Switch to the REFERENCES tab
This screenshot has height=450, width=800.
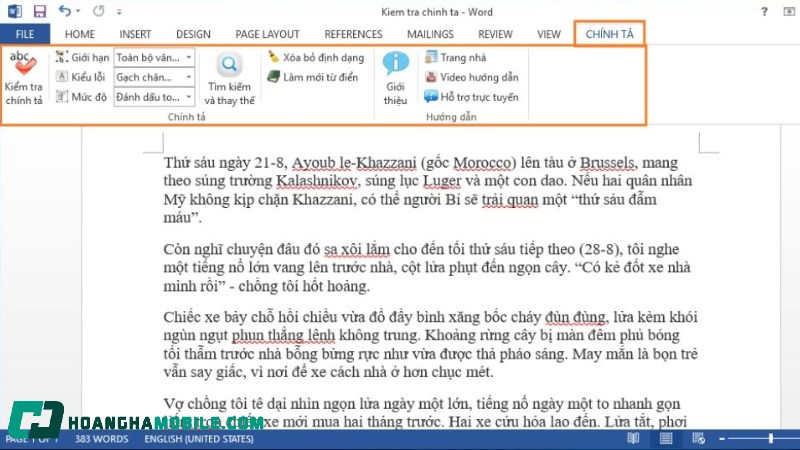(353, 34)
